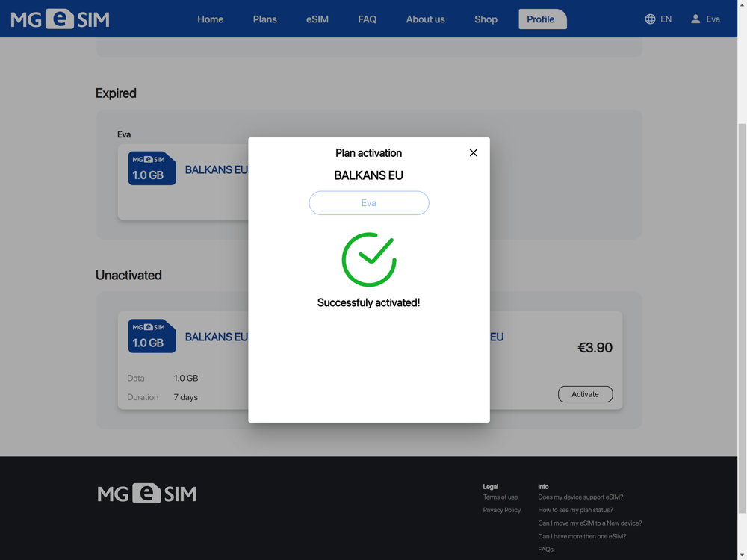Screen dimensions: 747x560
Task: Click the 1.0 GB SIM icon in Expired
Action: 152,168
